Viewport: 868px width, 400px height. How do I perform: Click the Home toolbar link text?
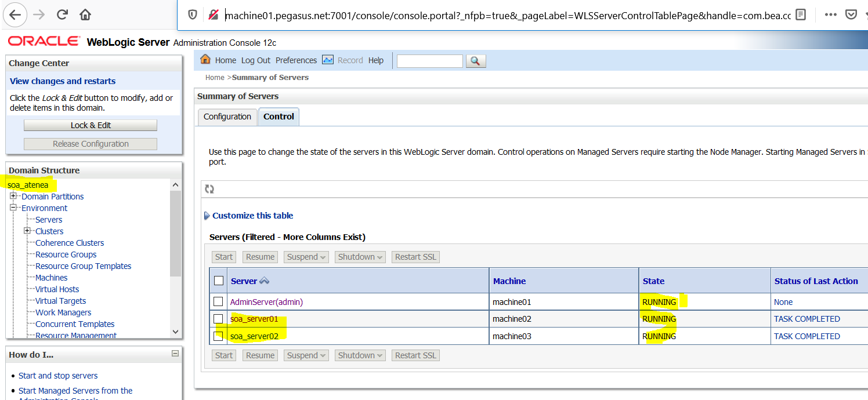(226, 60)
